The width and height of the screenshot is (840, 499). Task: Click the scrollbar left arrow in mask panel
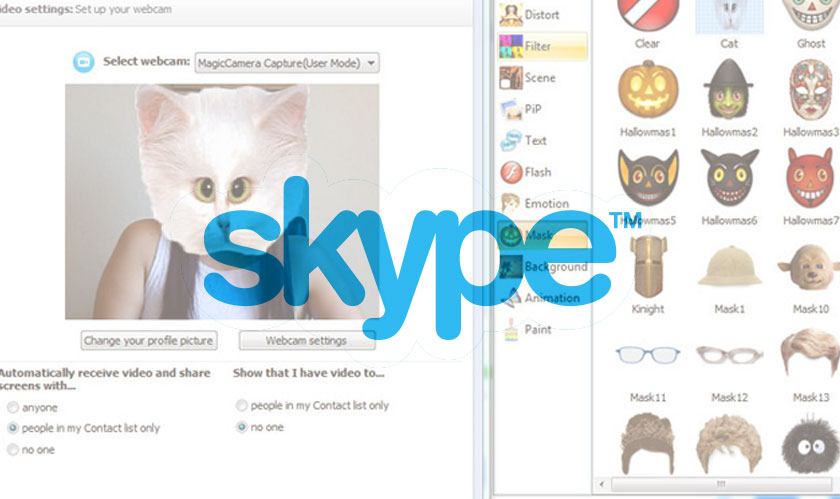[x=602, y=484]
